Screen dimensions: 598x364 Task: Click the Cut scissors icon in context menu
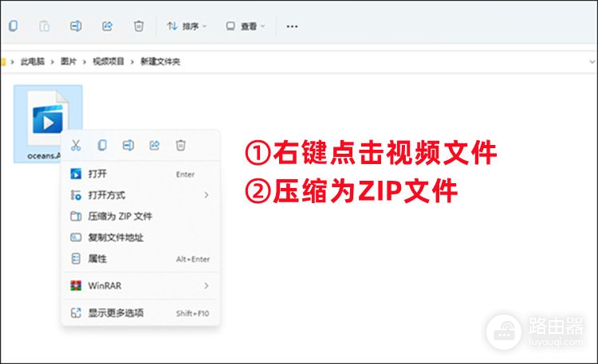coord(76,145)
